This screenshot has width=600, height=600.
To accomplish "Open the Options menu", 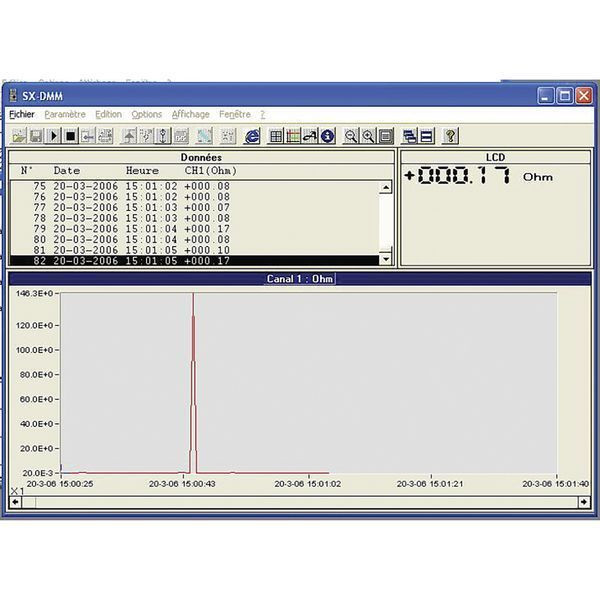I will (x=146, y=115).
